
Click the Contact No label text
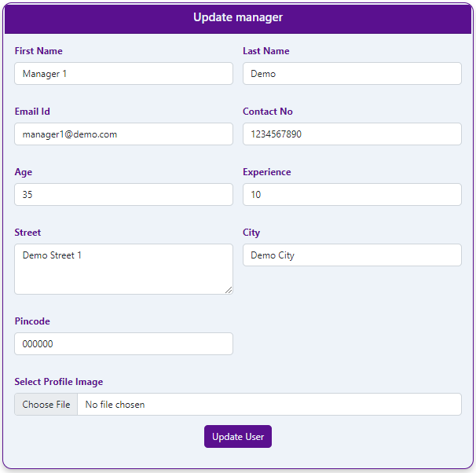[267, 112]
